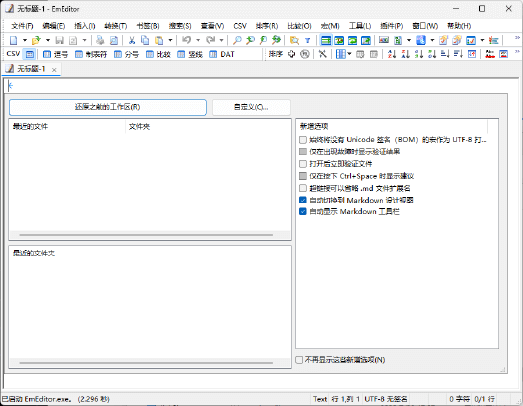Screen dimensions: 523x406
Task: Expand the Paste dropdown arrow
Action: pyautogui.click(x=170, y=40)
